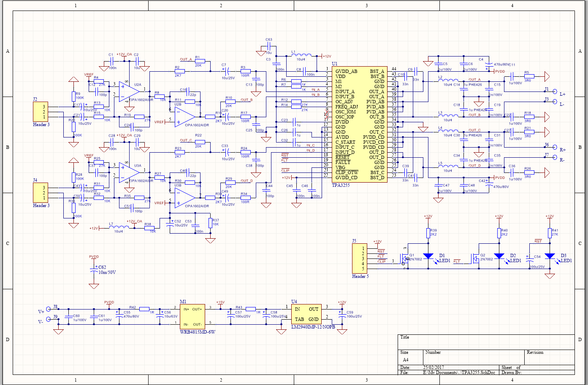Click the 'OUT_A' net label near R1
The width and height of the screenshot is (588, 385).
(186, 59)
